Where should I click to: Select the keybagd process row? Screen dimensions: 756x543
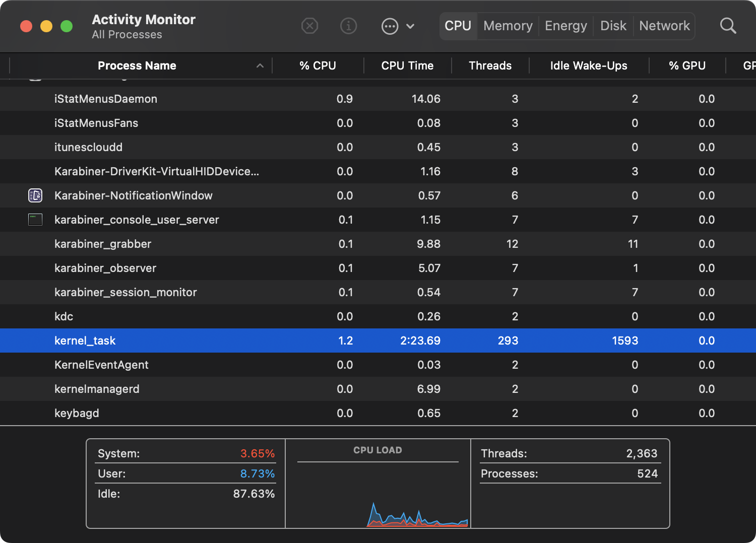coord(378,413)
